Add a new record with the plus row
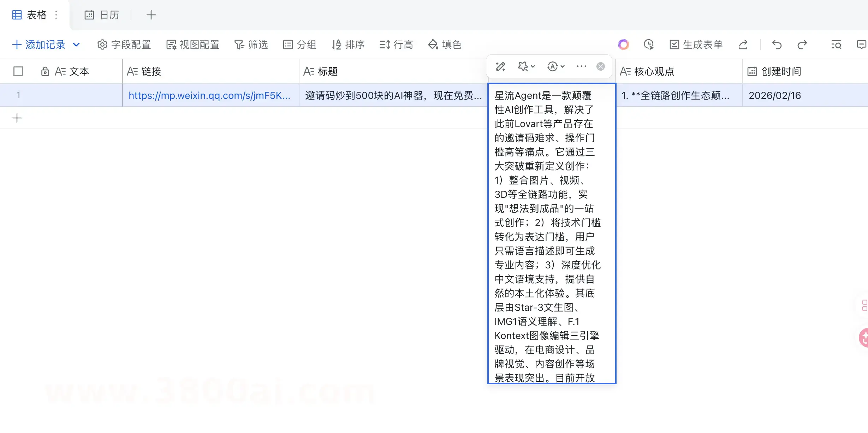868x433 pixels. point(17,118)
